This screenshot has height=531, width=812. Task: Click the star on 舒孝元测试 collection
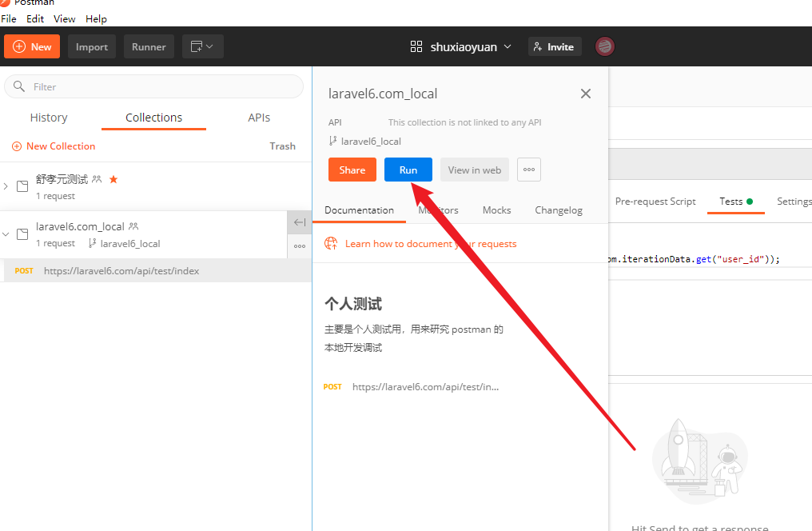(113, 179)
